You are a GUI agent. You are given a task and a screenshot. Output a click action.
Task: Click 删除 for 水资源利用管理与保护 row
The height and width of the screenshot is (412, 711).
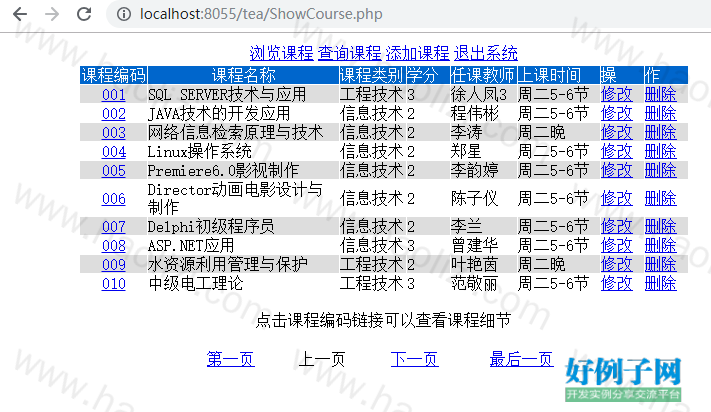[660, 265]
